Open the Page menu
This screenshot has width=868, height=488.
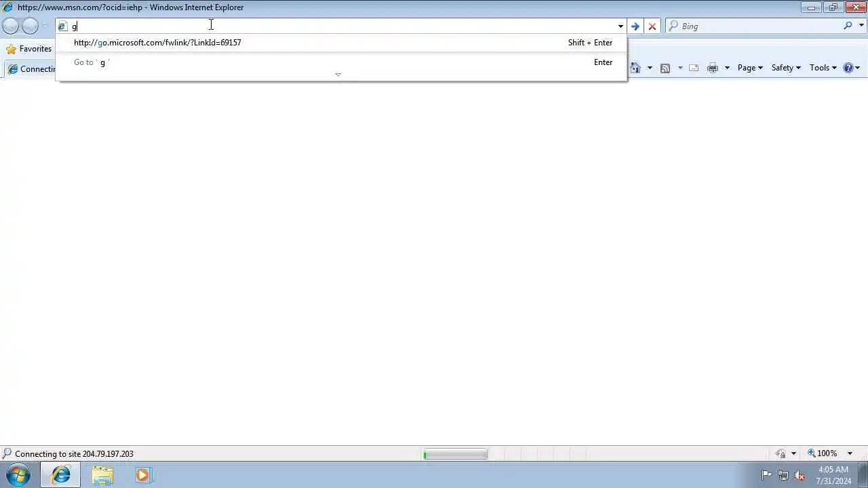point(750,68)
